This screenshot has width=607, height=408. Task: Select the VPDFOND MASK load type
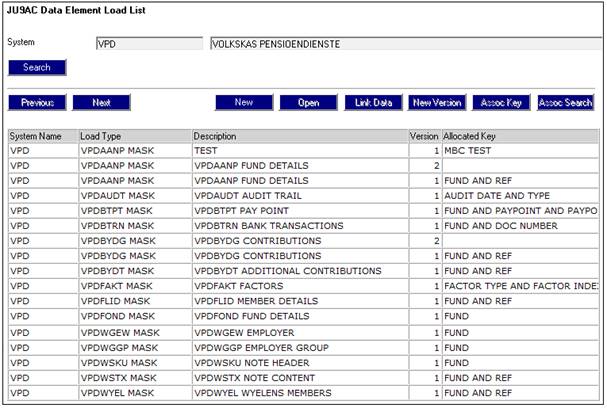pos(135,316)
